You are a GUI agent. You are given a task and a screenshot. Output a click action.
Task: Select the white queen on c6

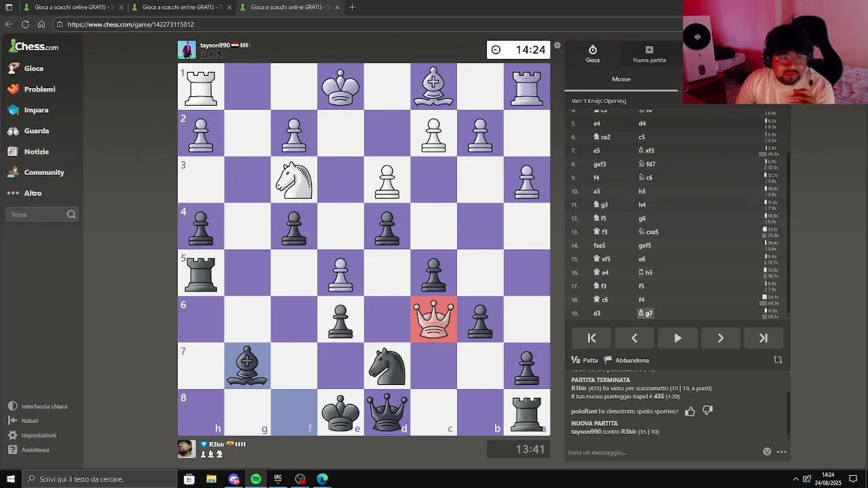[x=433, y=319]
